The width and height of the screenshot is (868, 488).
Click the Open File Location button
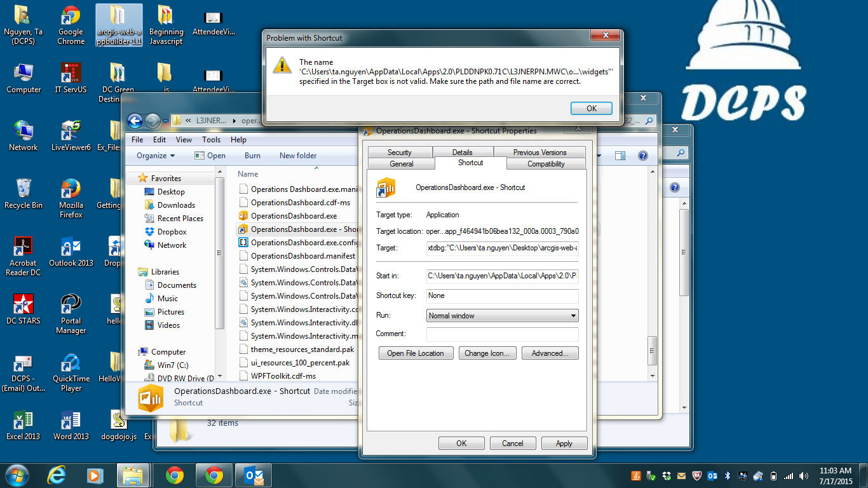(416, 353)
